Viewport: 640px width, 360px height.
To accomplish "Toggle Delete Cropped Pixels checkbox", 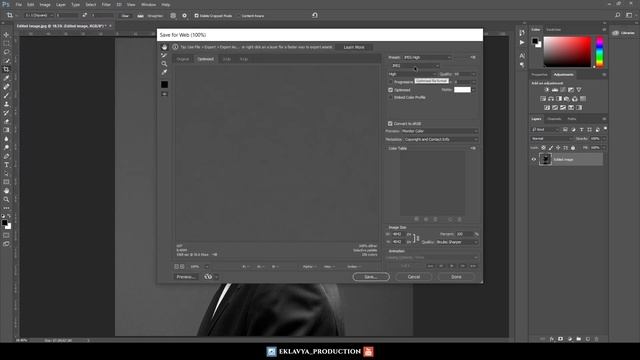I will point(196,16).
